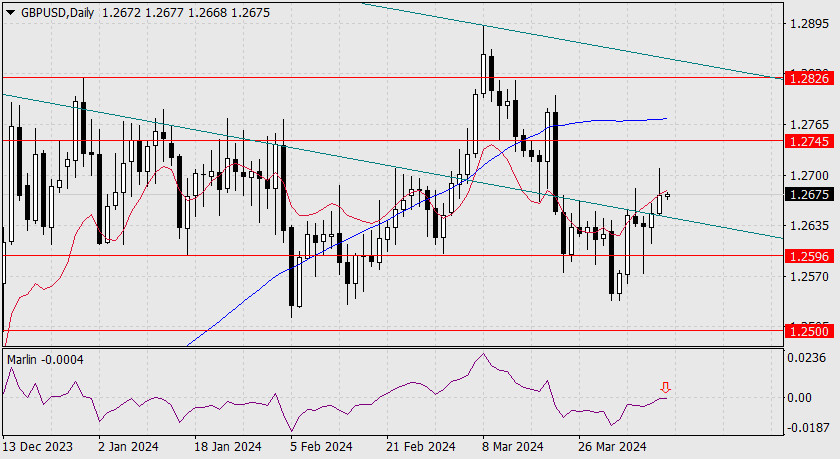This screenshot has width=840, height=459.
Task: Click the 2 Jan 2024 date label
Action: pyautogui.click(x=128, y=447)
